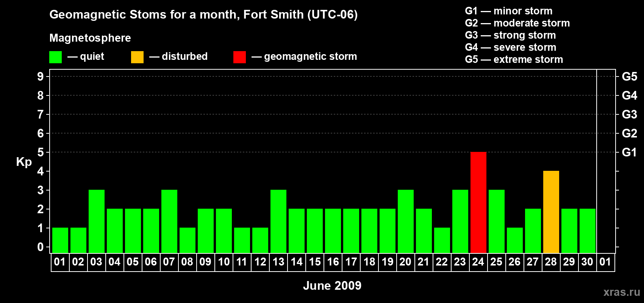644x303 pixels.
Task: Click the red geomagnetic storm legend swatch
Action: pos(240,57)
